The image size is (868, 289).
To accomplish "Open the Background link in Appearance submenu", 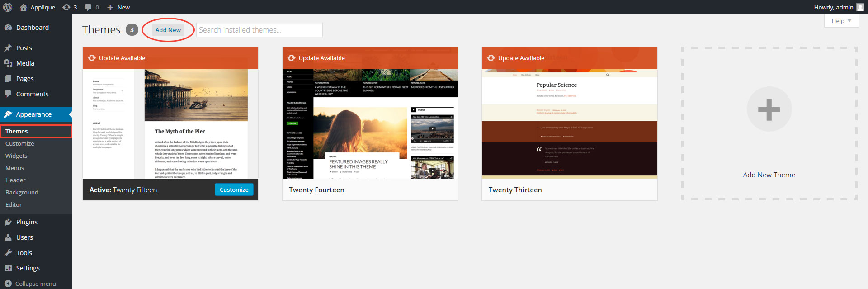I will [22, 192].
